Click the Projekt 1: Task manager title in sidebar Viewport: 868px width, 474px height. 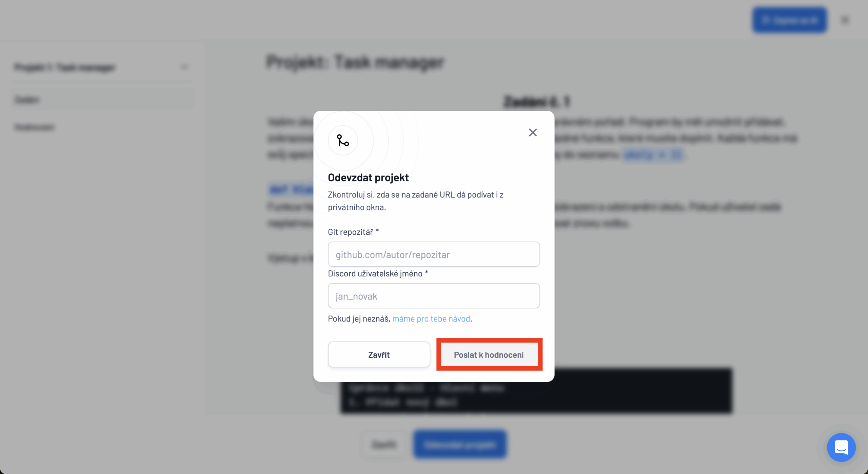tap(64, 67)
